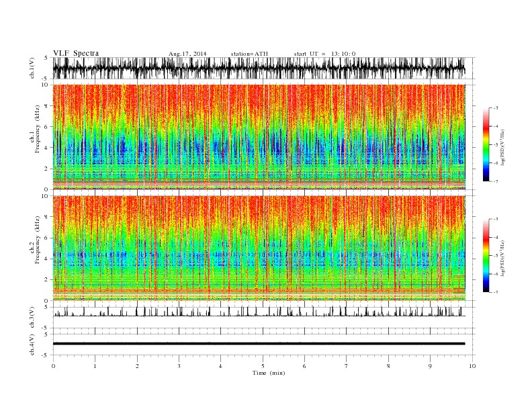
Task: Click time axis tick label "6"
Action: point(304,366)
